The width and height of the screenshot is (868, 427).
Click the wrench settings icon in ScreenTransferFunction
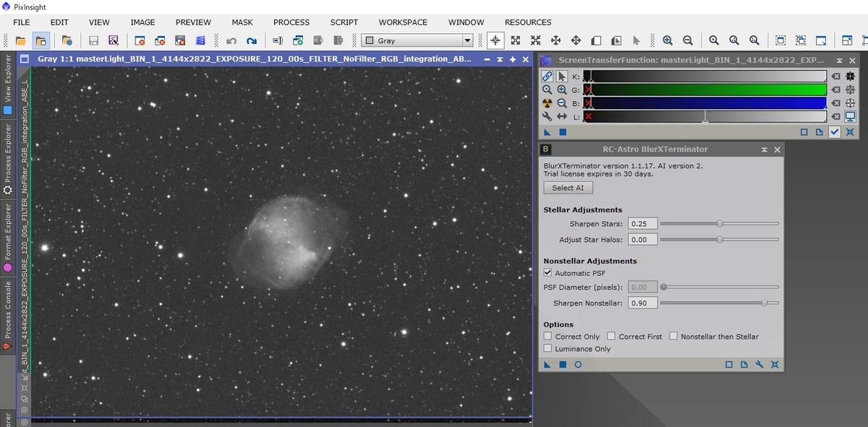548,116
